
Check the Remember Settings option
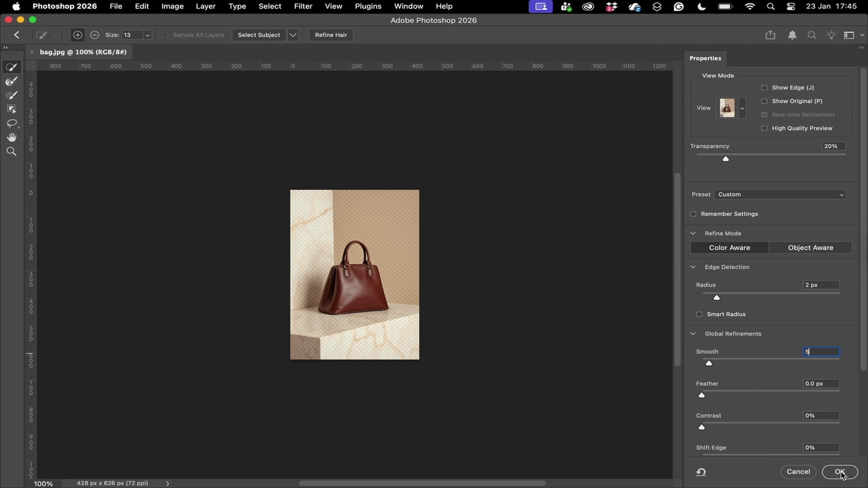coord(694,214)
